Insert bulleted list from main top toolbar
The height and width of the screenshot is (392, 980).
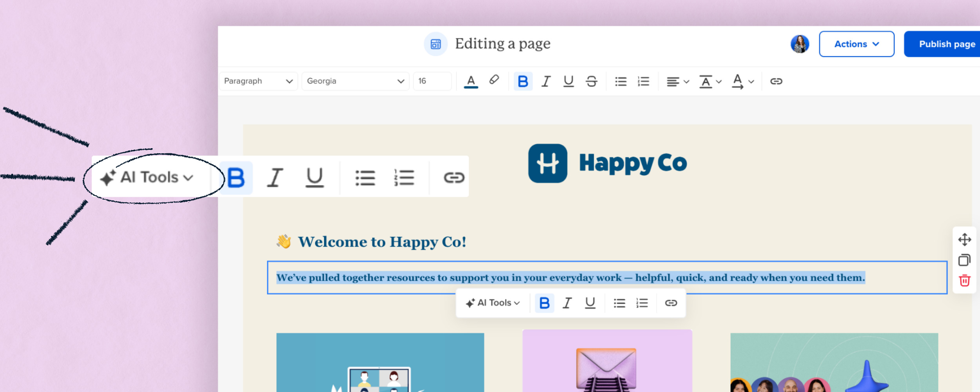[x=621, y=82]
